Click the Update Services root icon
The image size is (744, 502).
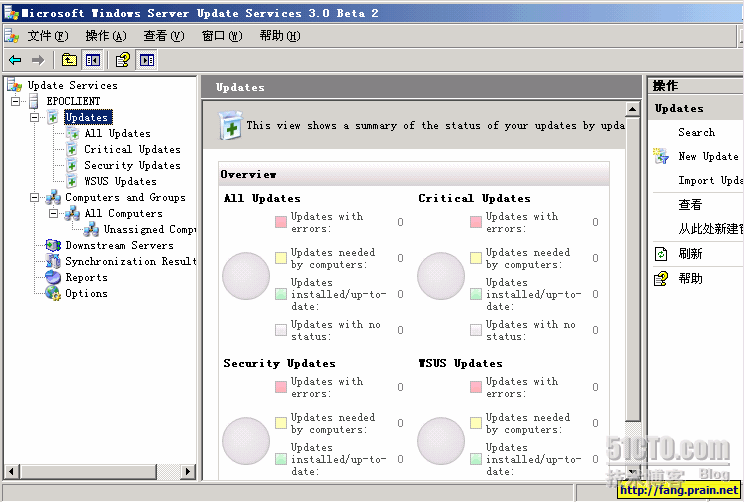(x=14, y=85)
